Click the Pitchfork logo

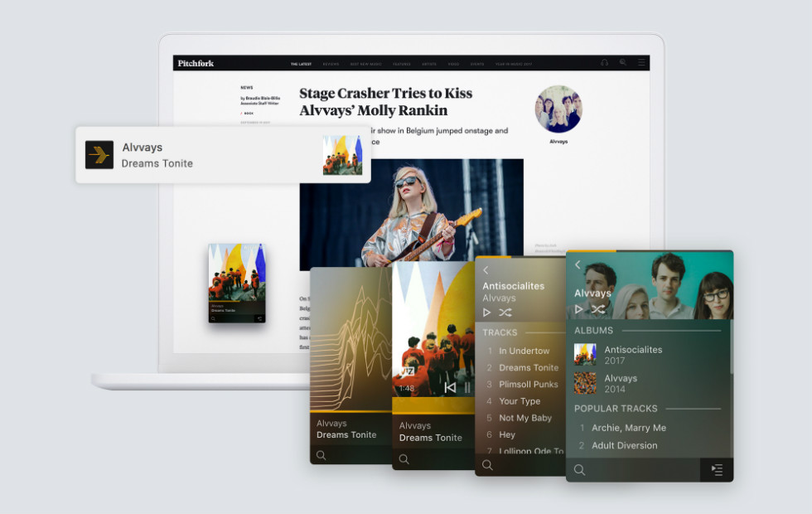196,63
